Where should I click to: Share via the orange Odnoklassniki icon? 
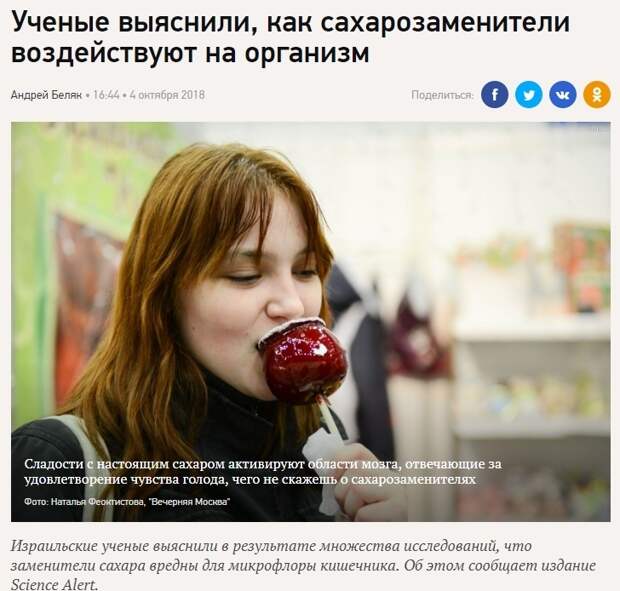click(x=597, y=94)
